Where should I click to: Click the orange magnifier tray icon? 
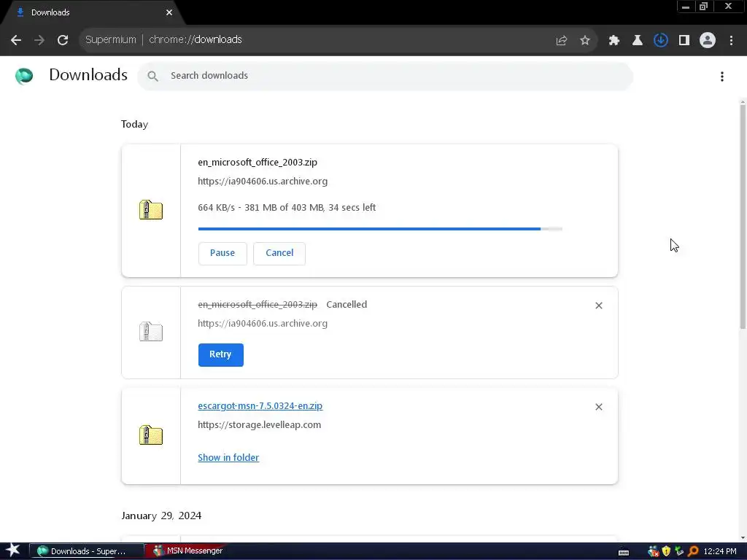(x=693, y=551)
